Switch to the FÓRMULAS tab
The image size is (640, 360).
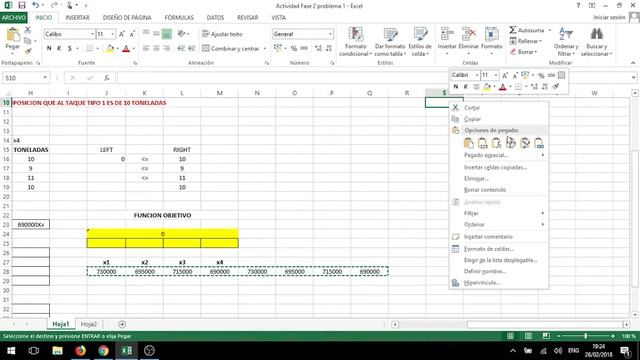tap(179, 18)
